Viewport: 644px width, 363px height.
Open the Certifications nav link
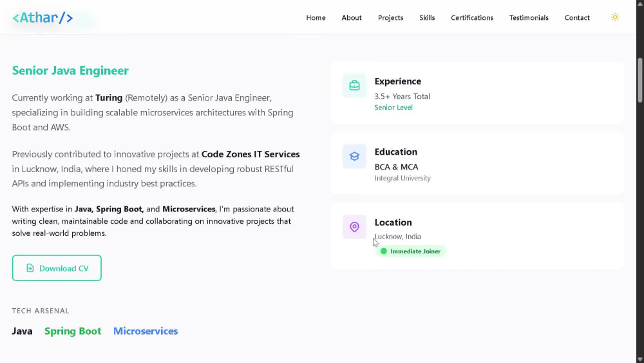[x=472, y=17]
